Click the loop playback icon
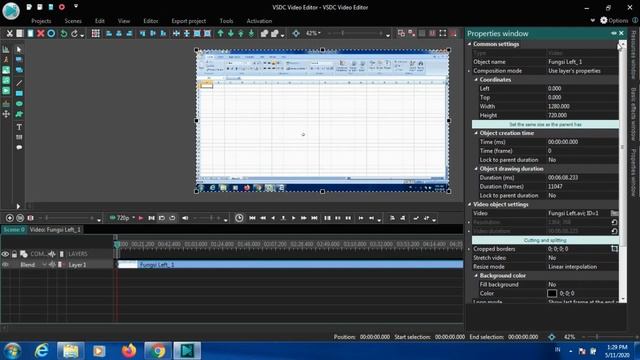The width and height of the screenshot is (640, 360). (172, 218)
